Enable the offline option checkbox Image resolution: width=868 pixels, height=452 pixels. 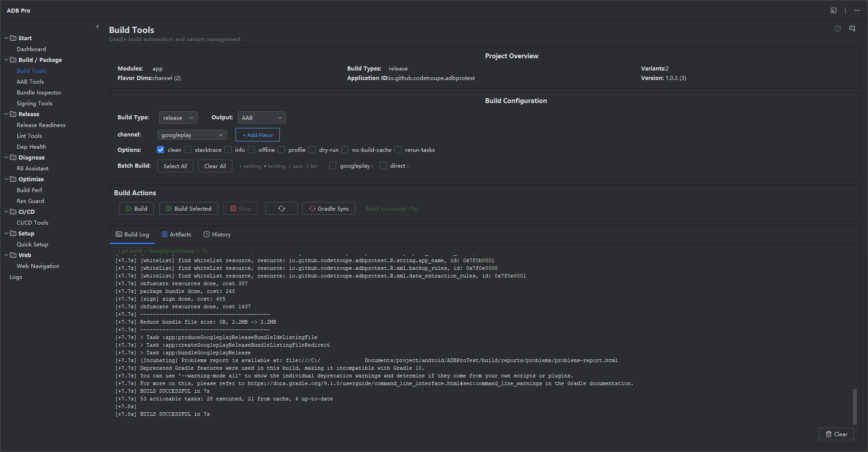point(251,150)
